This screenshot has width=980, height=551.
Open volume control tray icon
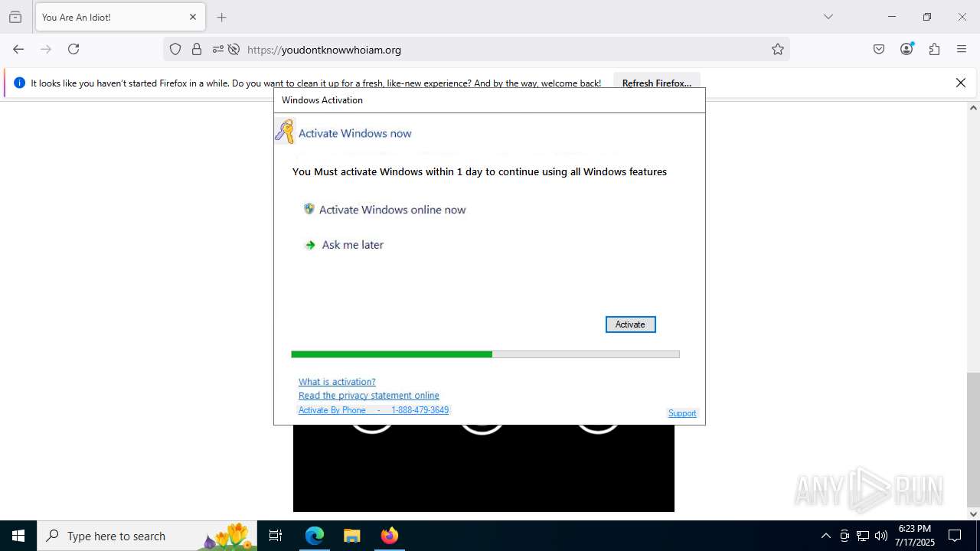coord(881,536)
